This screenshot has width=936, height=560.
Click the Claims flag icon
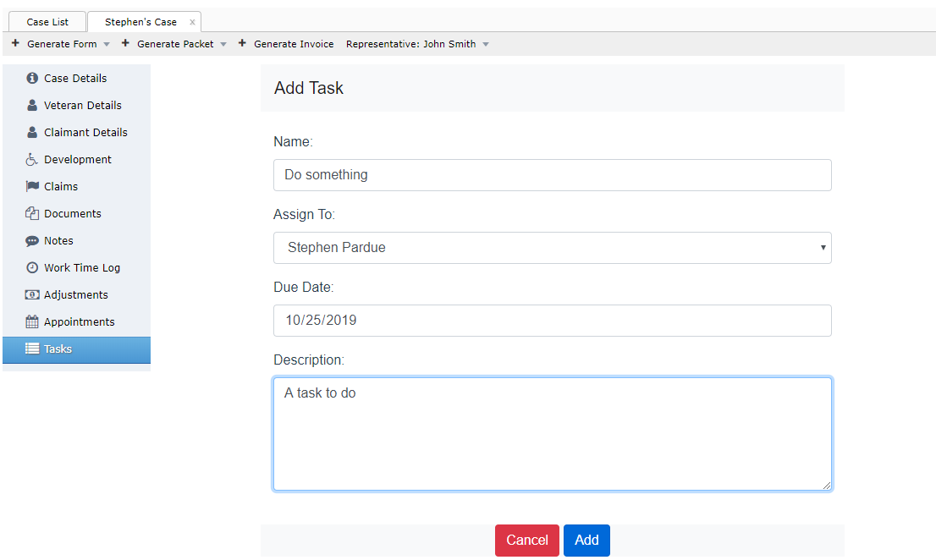click(x=31, y=186)
